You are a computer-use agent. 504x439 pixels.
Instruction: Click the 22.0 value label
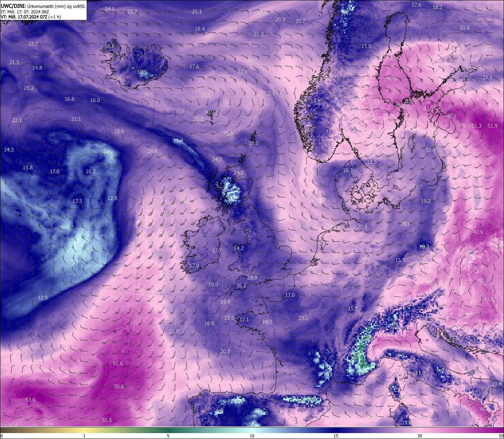(x=174, y=331)
